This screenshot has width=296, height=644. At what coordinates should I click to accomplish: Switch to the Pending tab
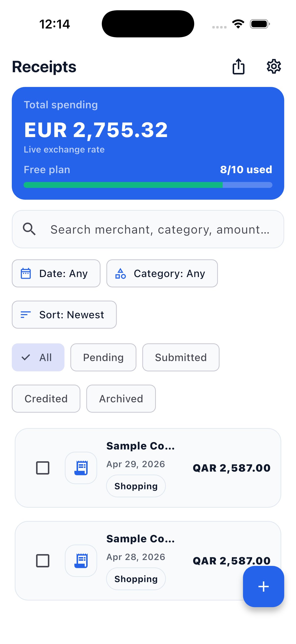coord(103,357)
